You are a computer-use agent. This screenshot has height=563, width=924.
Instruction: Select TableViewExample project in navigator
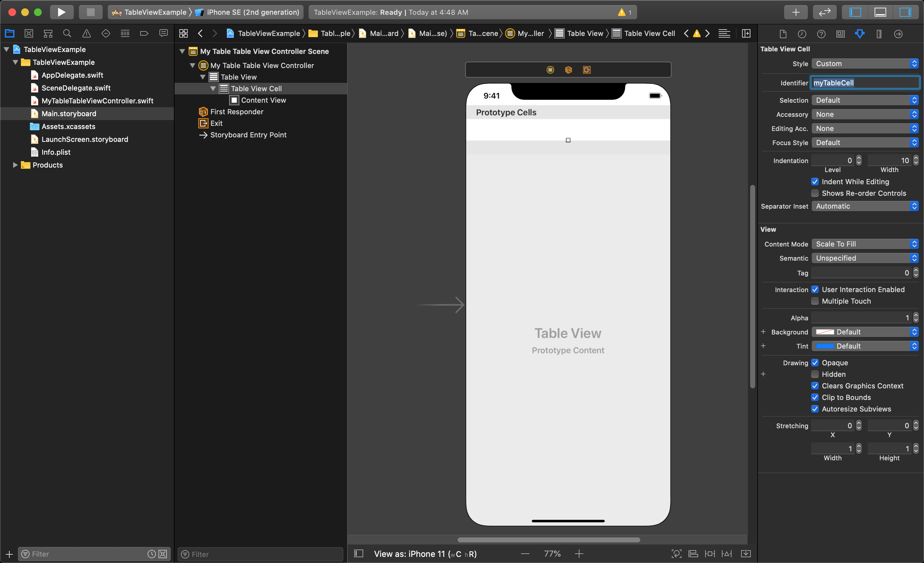click(x=54, y=49)
